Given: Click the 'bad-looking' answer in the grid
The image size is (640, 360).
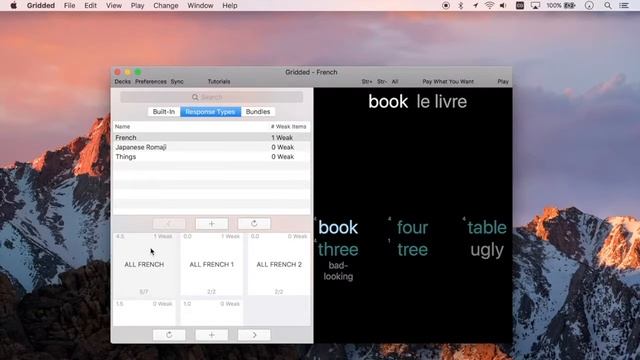Looking at the screenshot, I should coord(338,271).
